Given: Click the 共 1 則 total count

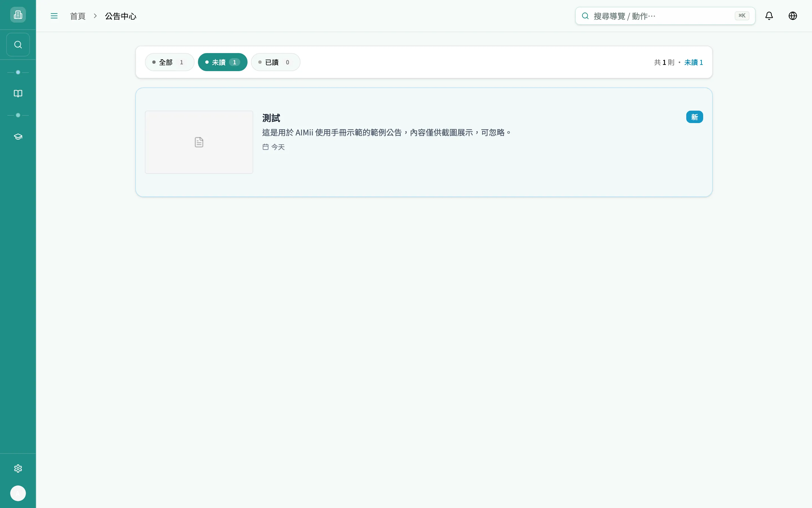Looking at the screenshot, I should pyautogui.click(x=664, y=62).
